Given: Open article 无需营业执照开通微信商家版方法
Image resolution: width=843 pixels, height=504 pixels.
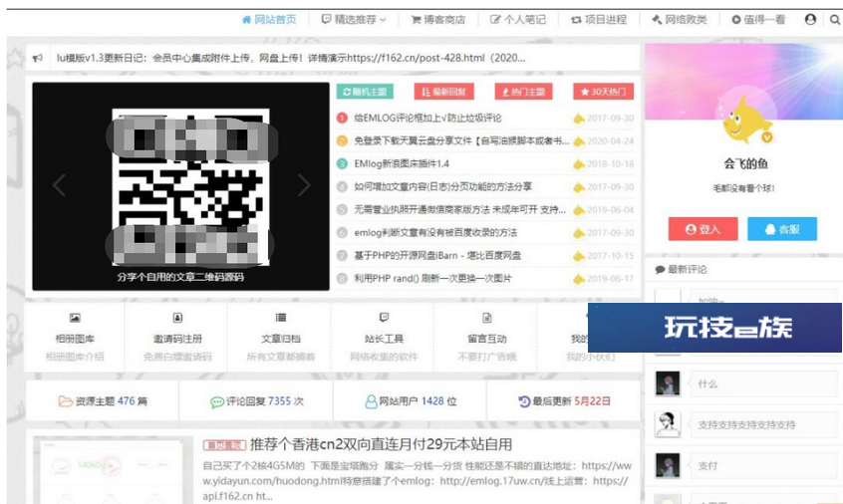Looking at the screenshot, I should point(459,210).
